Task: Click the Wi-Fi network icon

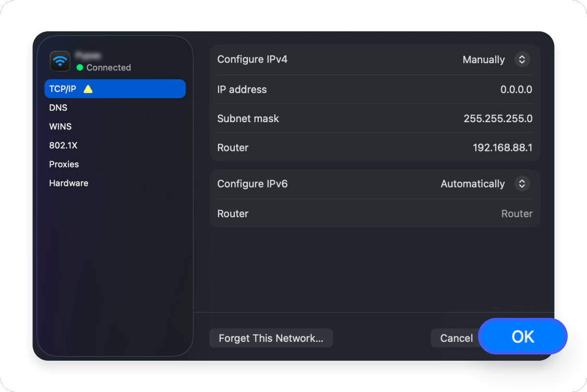Action: [x=60, y=61]
